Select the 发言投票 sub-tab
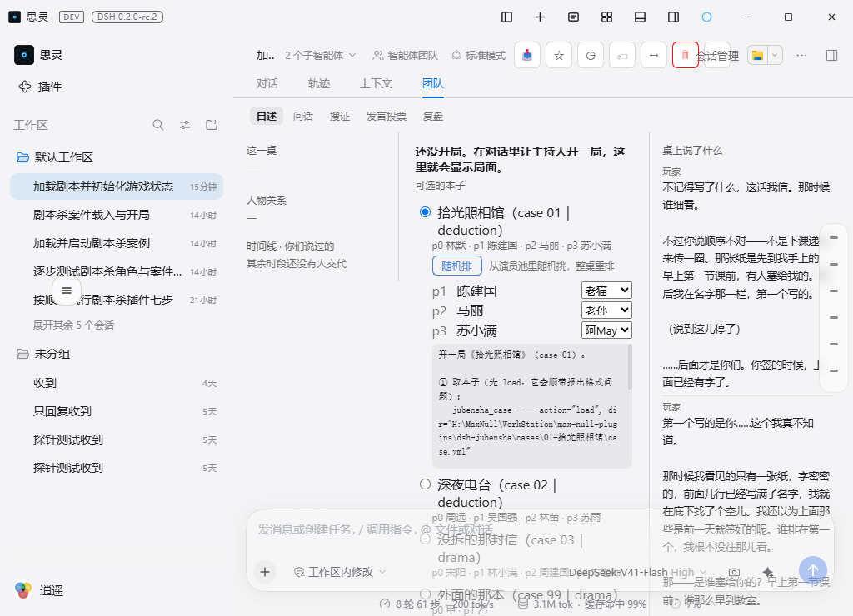This screenshot has height=616, width=853. click(x=387, y=116)
